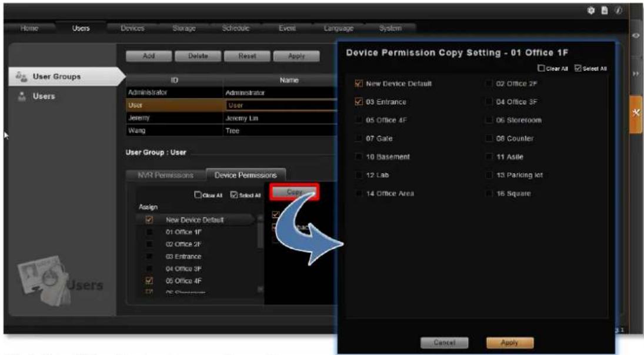Click the User name input field
644x355 pixels.
point(281,105)
